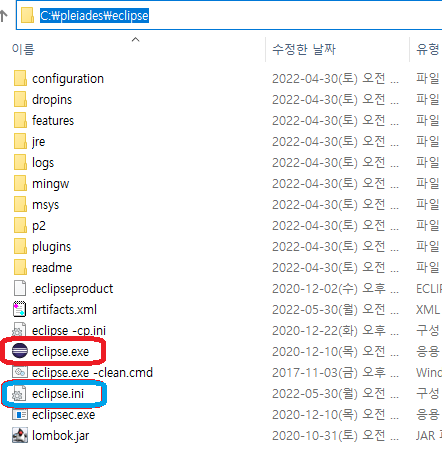Select the eclipse.exe file name
Viewport: 442px width, 451px height.
pyautogui.click(x=61, y=352)
